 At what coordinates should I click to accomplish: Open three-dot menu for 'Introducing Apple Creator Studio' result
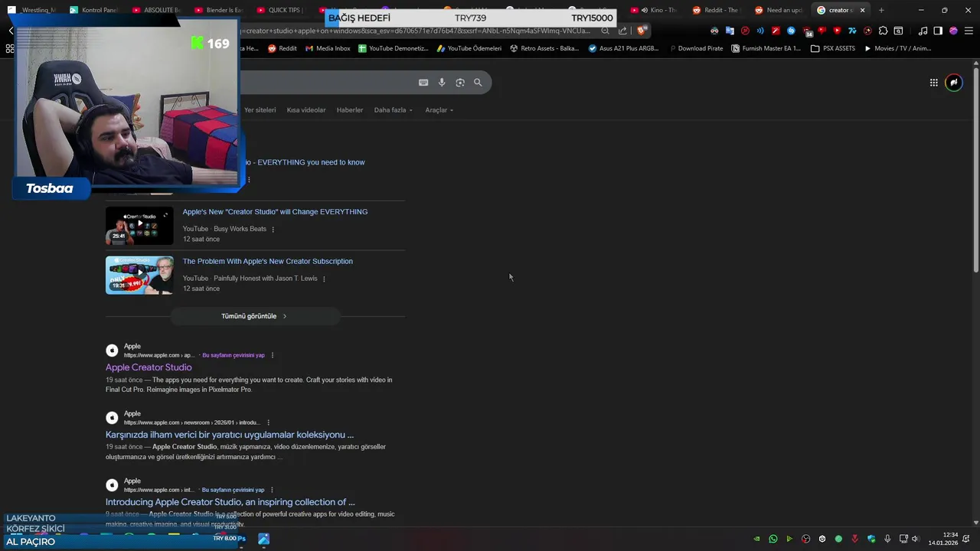pos(273,490)
